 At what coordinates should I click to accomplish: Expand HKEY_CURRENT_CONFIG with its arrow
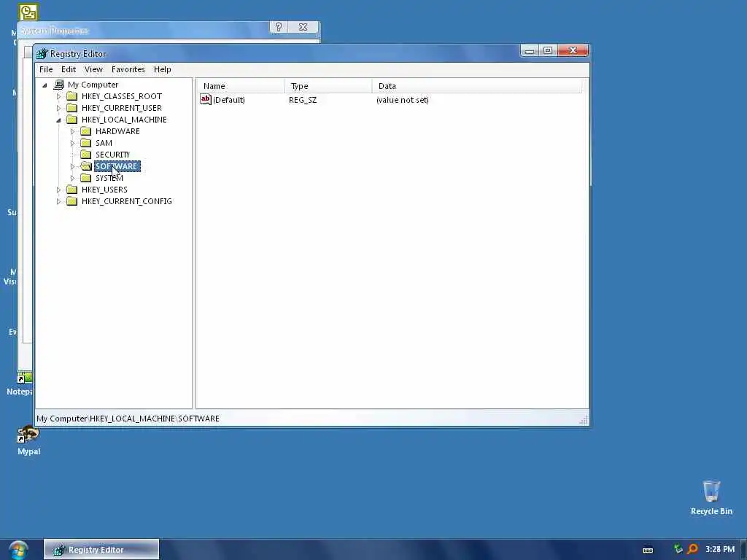(x=58, y=201)
